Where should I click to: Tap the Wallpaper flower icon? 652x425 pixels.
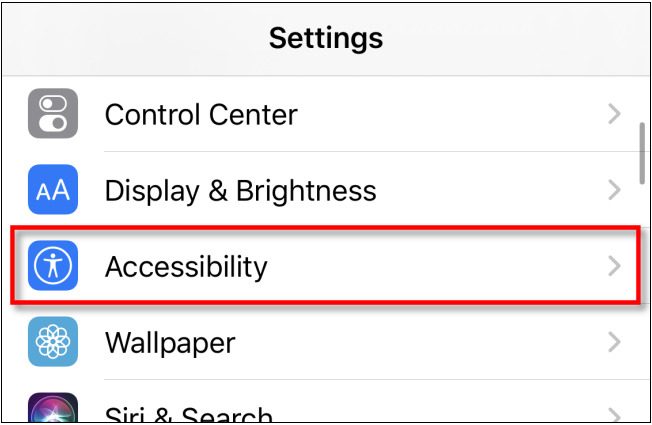pos(52,342)
